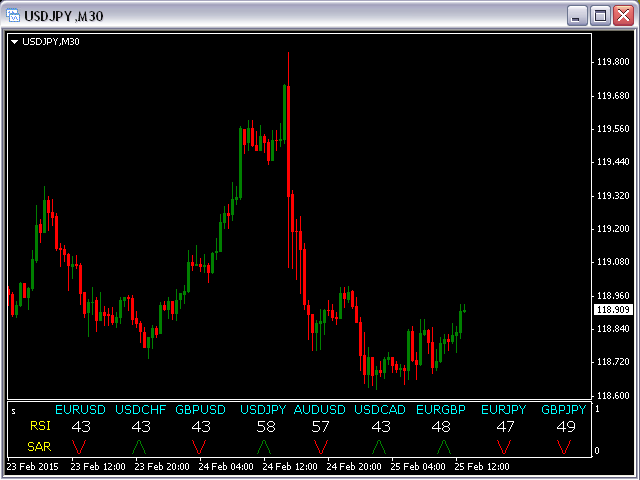
Task: Select the USDCHF pair label
Action: [x=141, y=409]
